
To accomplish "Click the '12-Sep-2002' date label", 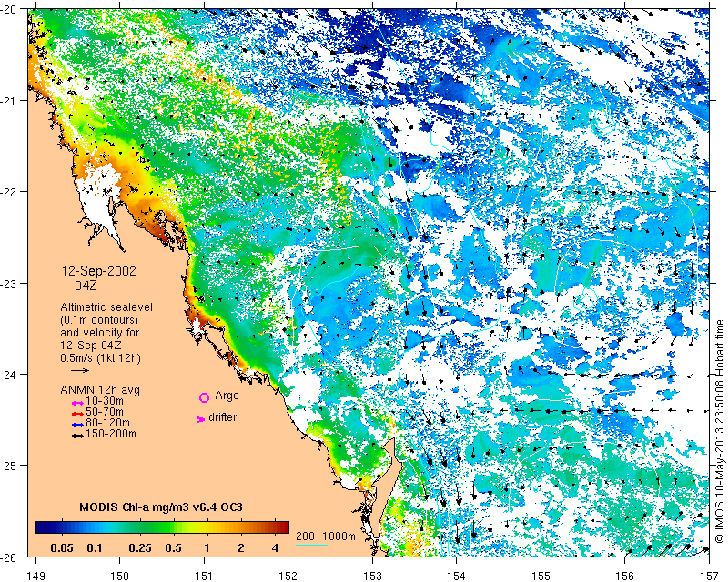I will pos(99,271).
